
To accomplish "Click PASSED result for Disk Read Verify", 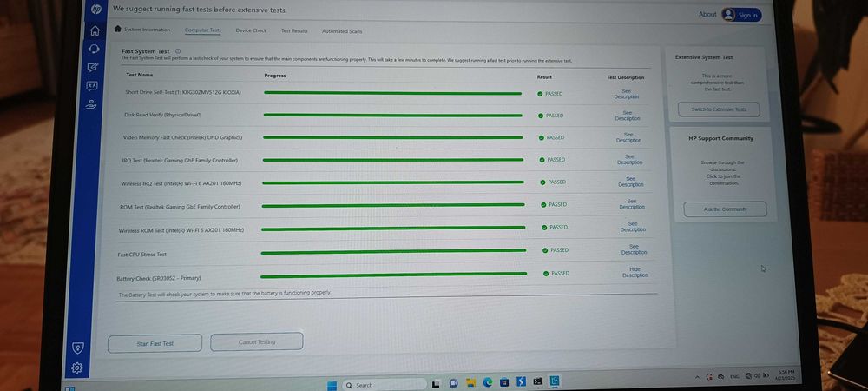I will (x=551, y=116).
